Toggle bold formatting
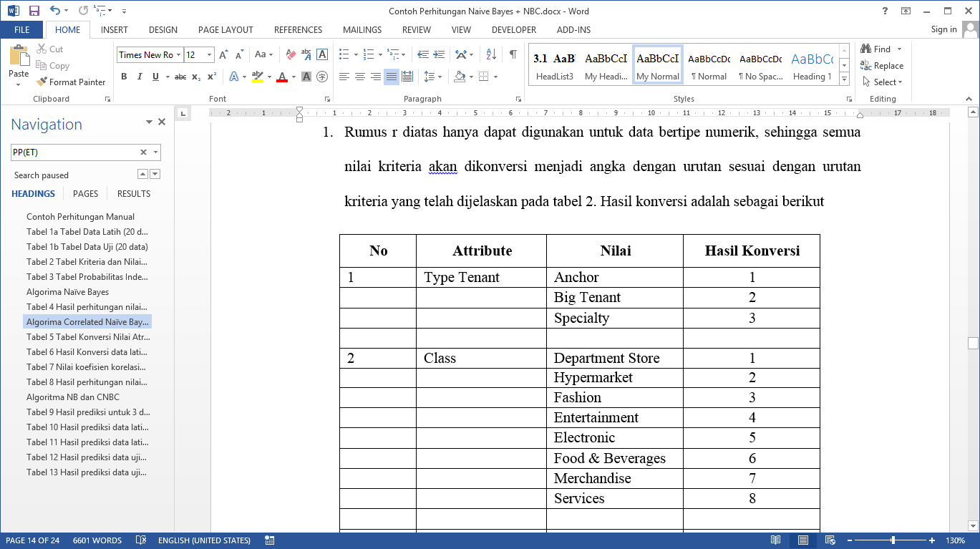This screenshot has height=549, width=980. click(x=124, y=77)
